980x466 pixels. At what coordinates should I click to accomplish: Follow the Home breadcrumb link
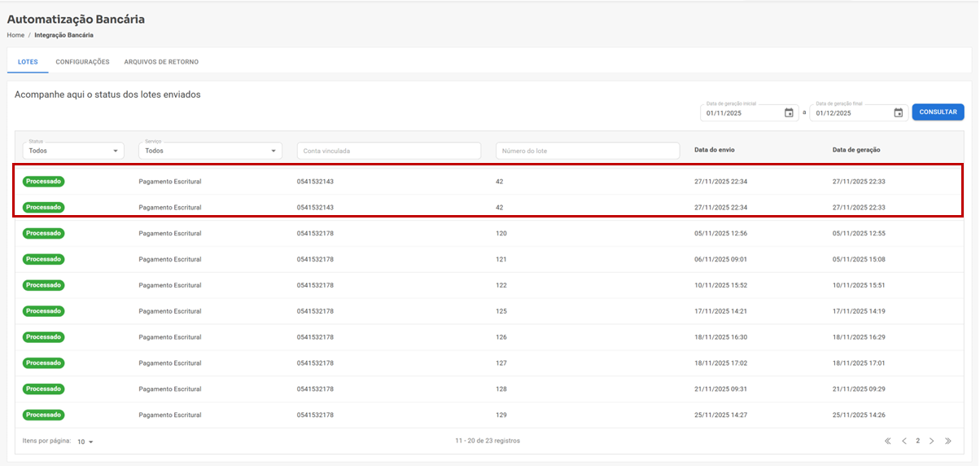15,35
